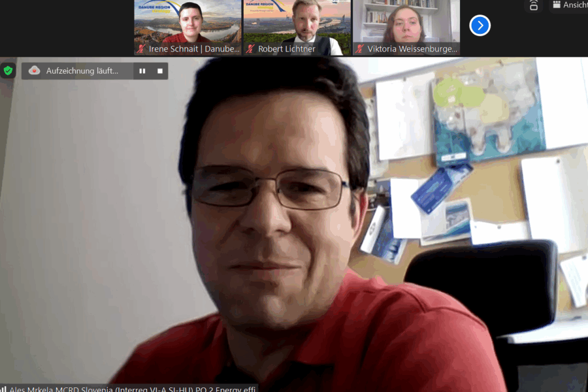This screenshot has width=588, height=392.
Task: Click the signal bars icon by Ales Mrkela
Action: pos(3,388)
